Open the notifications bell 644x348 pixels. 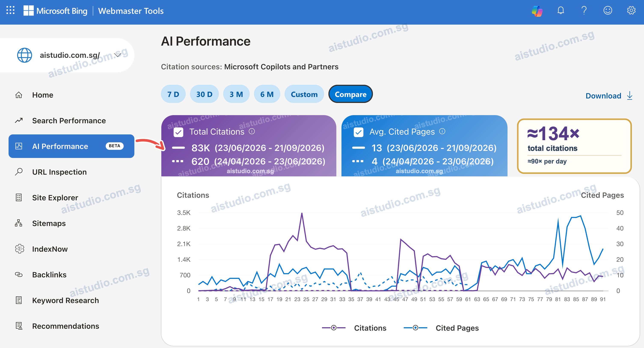[561, 10]
